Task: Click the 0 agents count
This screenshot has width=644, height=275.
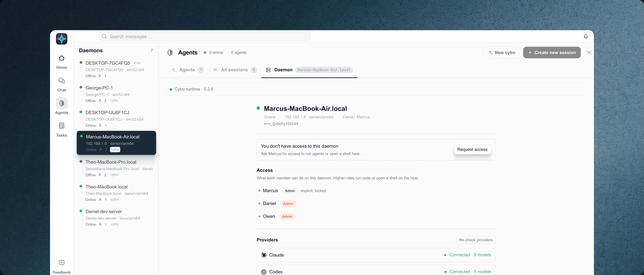Action: tap(239, 53)
